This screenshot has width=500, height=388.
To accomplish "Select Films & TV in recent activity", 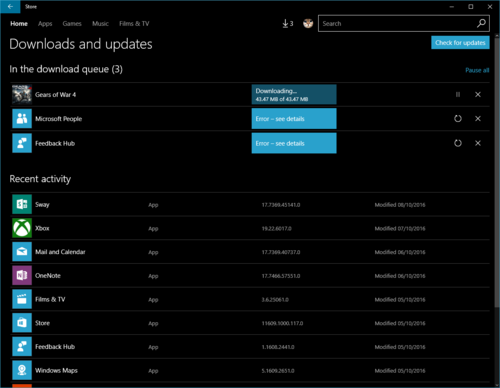I will coord(50,299).
